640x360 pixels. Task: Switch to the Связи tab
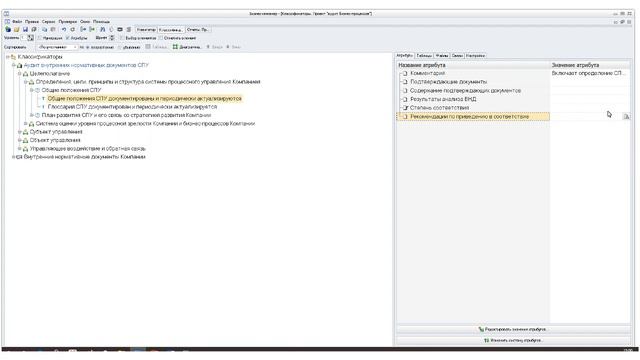tap(458, 56)
